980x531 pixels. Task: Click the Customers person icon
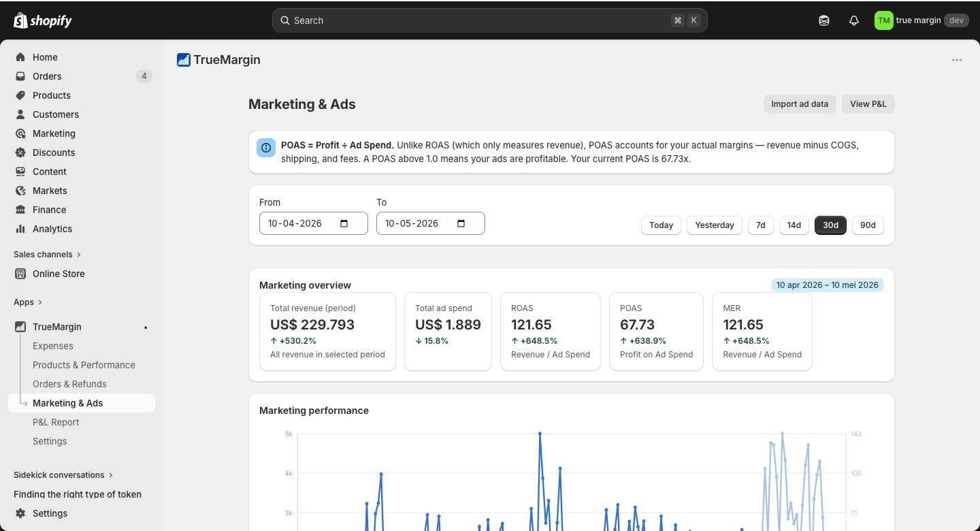click(20, 114)
